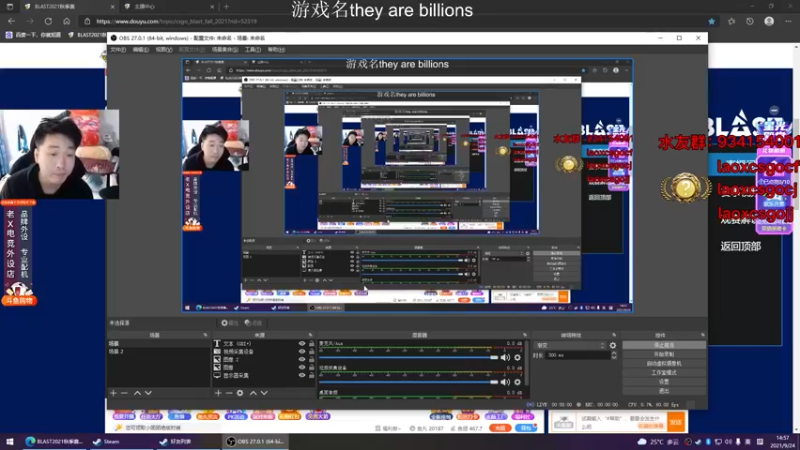Toggle visibility of 显示器采集 source
Viewport: 800px width, 450px height.
302,375
